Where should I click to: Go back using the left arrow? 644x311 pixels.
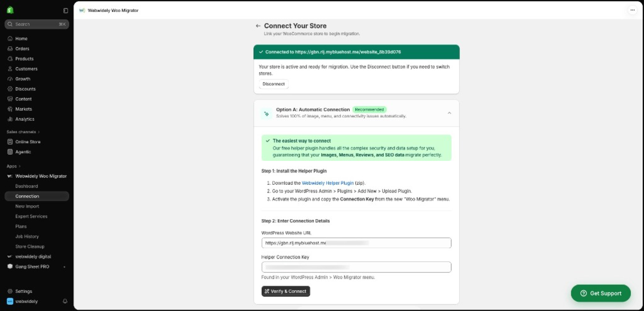[x=258, y=26]
